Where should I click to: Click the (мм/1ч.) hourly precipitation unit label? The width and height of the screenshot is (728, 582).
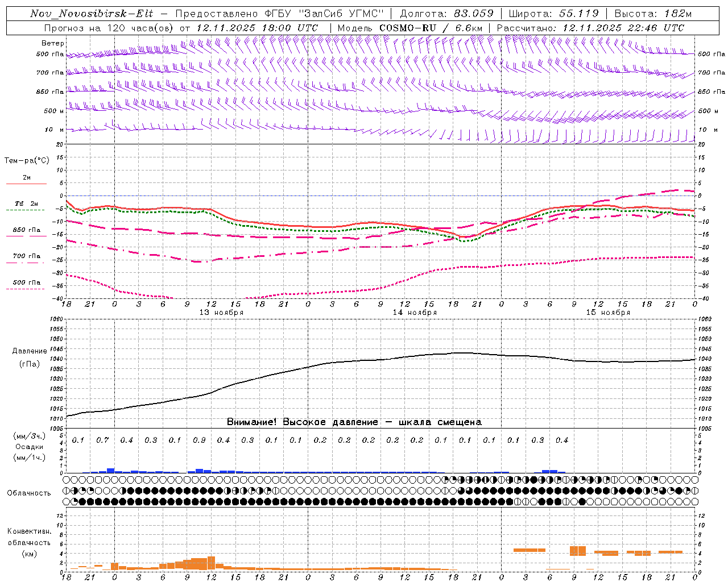coord(30,458)
